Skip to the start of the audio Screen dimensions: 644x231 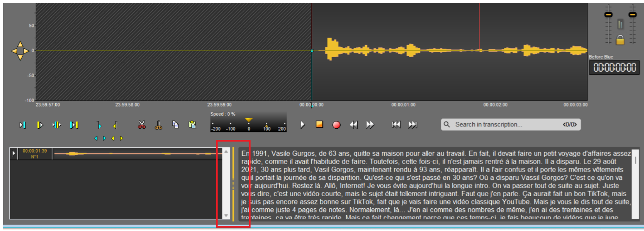click(x=396, y=125)
